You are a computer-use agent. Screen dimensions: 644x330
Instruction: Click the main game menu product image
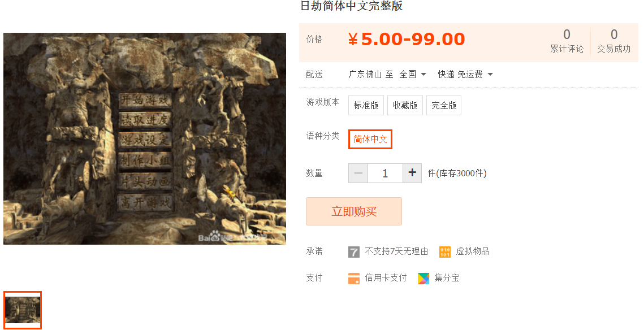click(x=145, y=139)
